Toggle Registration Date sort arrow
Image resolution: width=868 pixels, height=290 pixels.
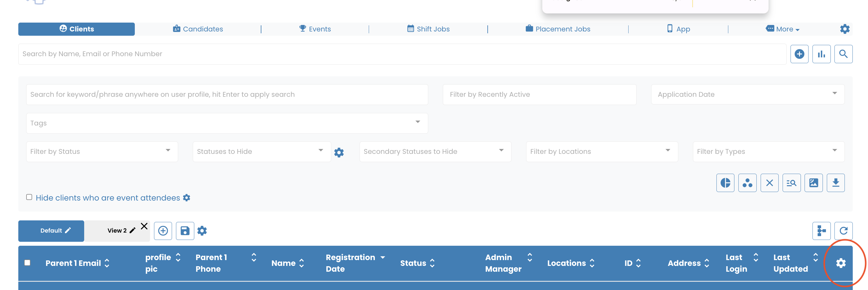click(x=382, y=257)
